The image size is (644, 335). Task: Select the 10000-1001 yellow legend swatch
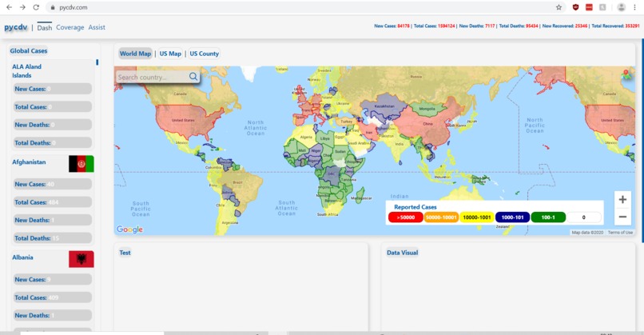[x=477, y=217]
